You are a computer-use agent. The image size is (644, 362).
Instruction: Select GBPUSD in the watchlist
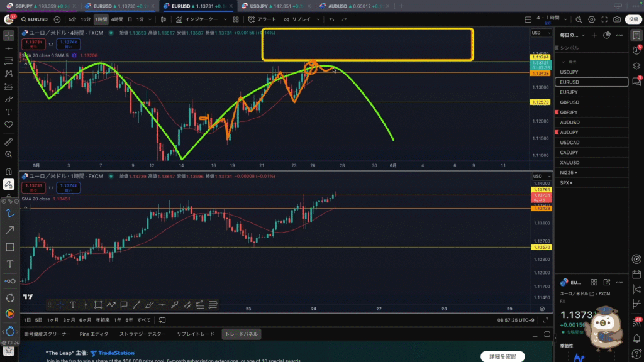click(x=591, y=102)
